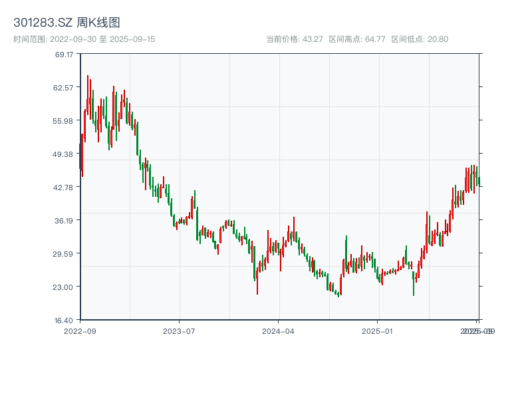The image size is (532, 399).
Task: Click the last candlestick at the chart's right edge
Action: coord(479,182)
